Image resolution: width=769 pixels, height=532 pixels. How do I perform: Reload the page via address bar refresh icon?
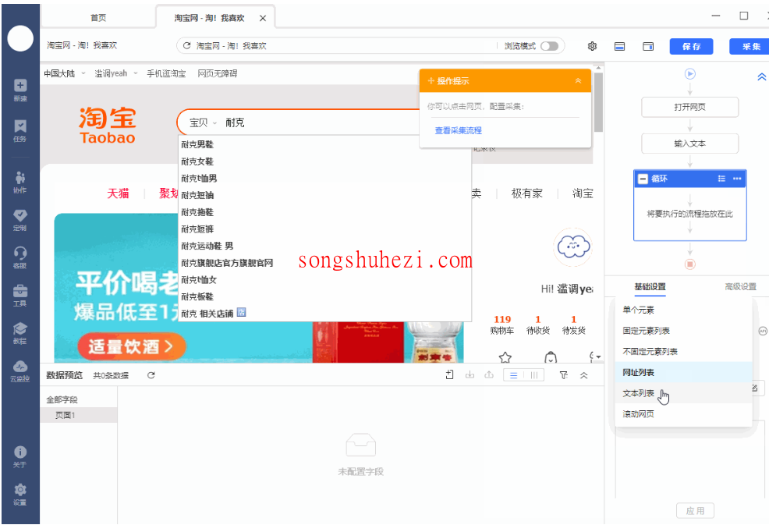point(186,45)
